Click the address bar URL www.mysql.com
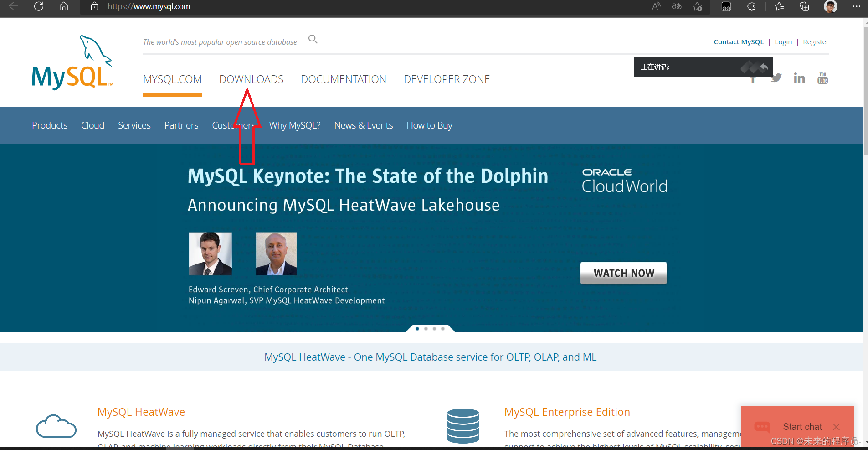 point(149,6)
